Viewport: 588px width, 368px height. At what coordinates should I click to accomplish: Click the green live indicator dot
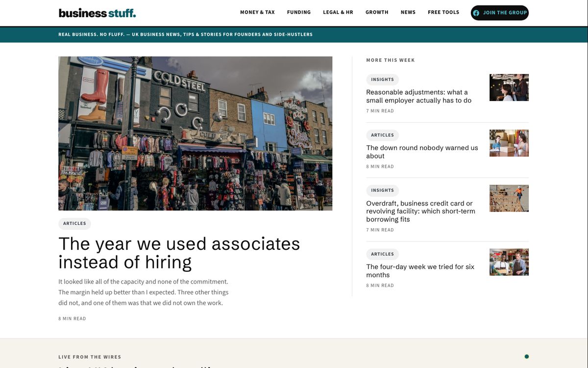[x=527, y=357]
